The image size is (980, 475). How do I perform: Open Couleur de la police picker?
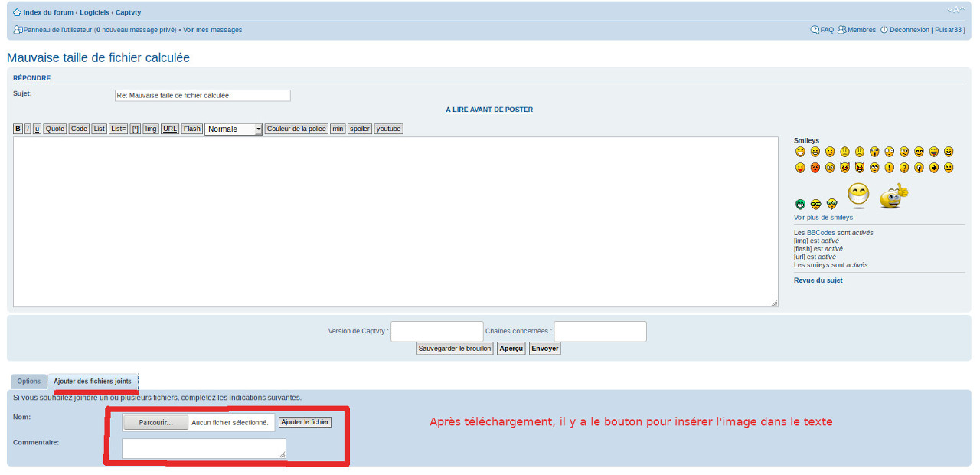click(x=296, y=129)
